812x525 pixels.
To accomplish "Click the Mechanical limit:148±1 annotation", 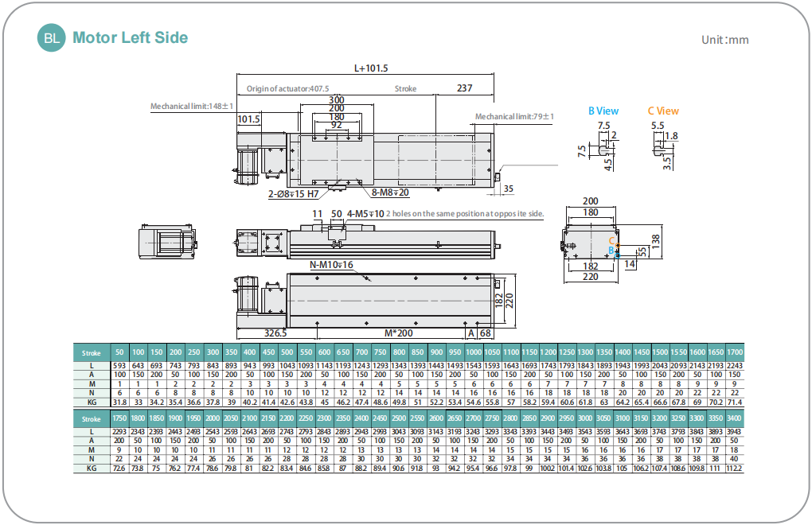I will [193, 106].
